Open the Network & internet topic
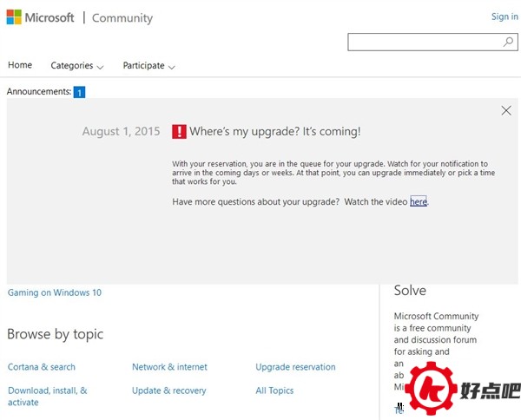This screenshot has height=420, width=521. [169, 367]
